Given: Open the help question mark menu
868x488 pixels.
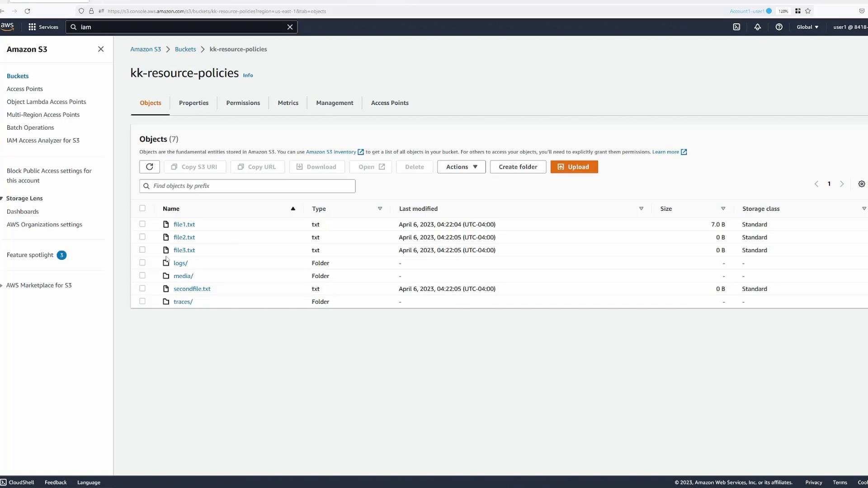Looking at the screenshot, I should pos(779,27).
